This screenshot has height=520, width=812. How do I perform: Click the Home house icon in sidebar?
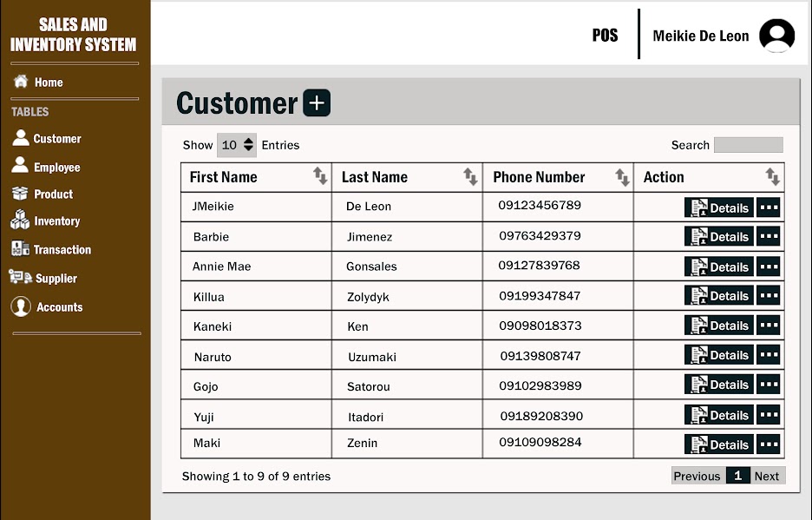point(21,82)
